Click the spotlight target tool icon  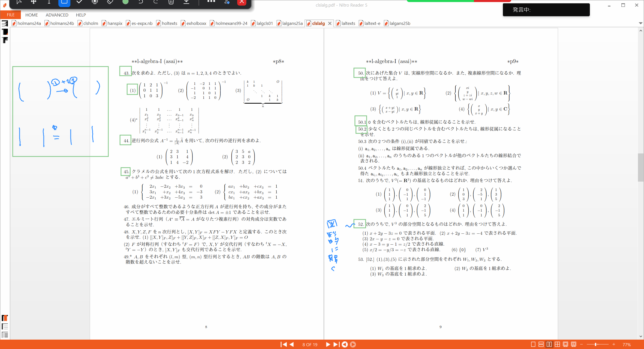pyautogui.click(x=95, y=2)
